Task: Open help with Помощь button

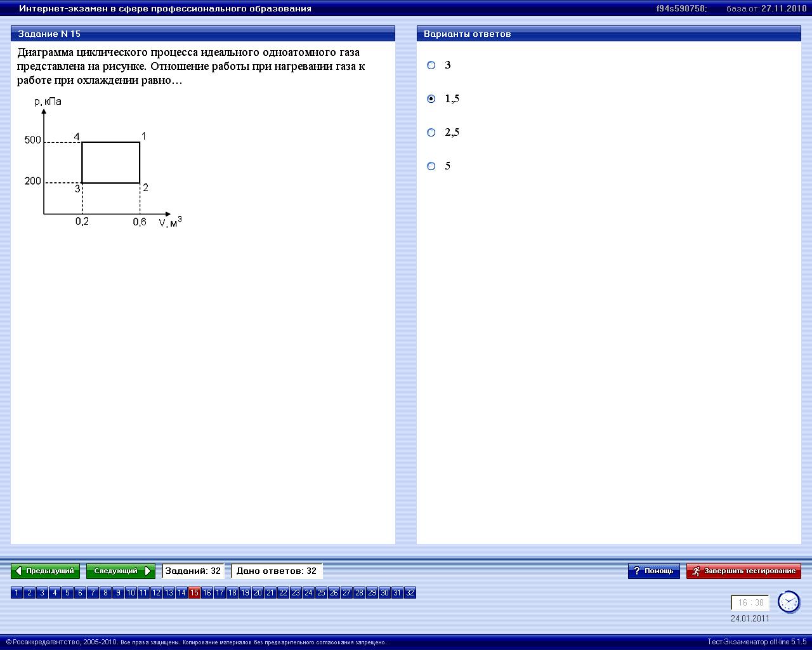Action: point(654,571)
